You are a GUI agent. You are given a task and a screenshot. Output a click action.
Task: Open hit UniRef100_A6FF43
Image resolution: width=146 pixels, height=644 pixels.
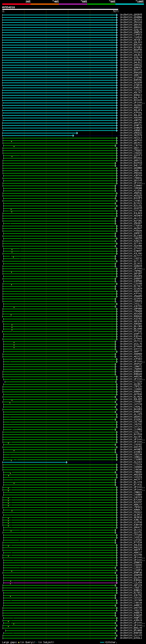[131, 140]
